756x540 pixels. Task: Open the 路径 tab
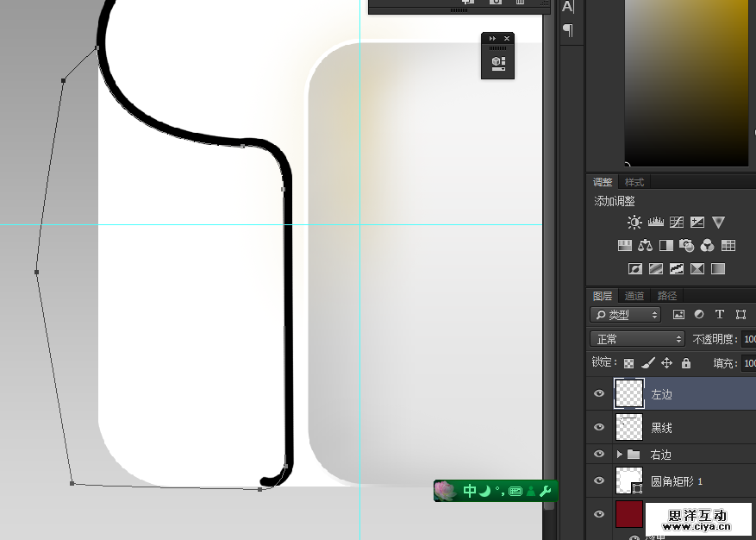pos(667,296)
